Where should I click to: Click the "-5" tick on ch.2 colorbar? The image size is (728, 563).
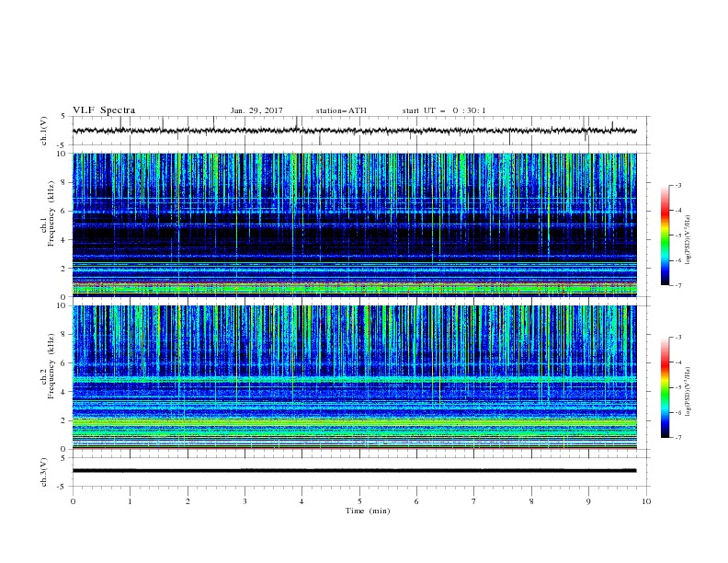(x=677, y=387)
